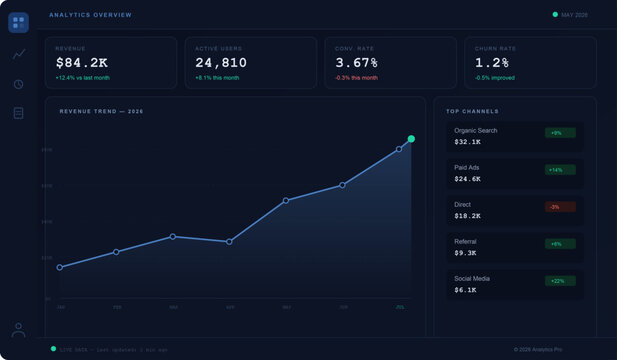Open the trend line analytics icon
The image size is (617, 360).
tap(18, 54)
